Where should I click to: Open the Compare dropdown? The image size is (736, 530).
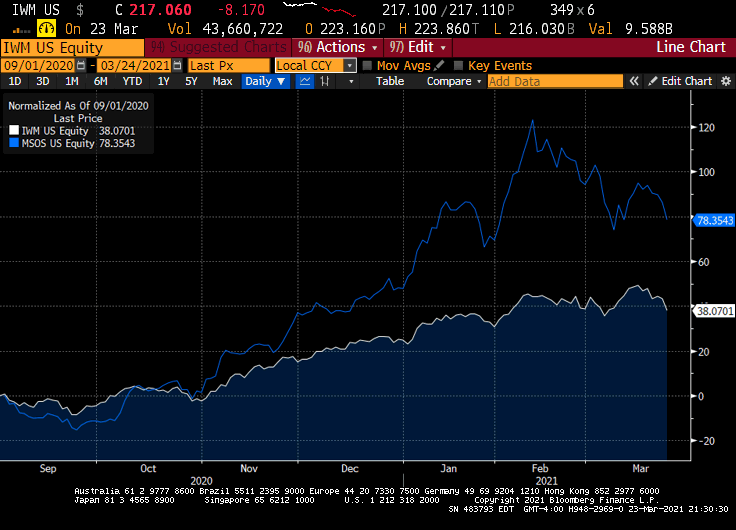coord(454,81)
